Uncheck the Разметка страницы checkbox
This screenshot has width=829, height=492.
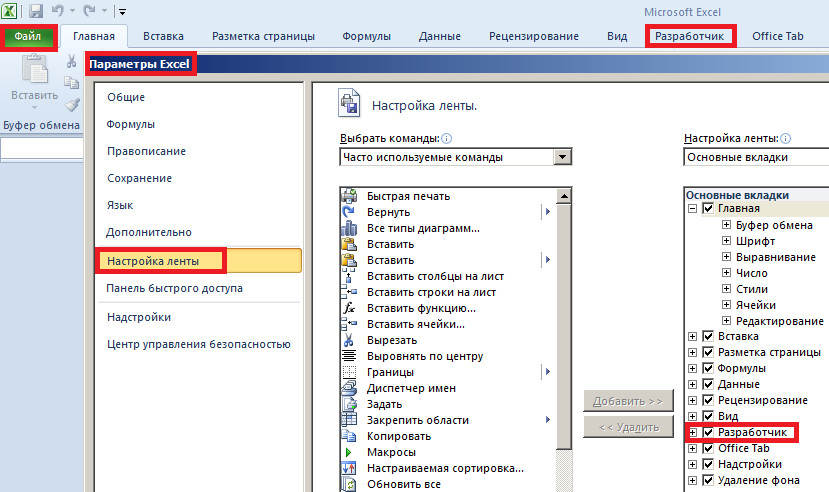point(708,352)
